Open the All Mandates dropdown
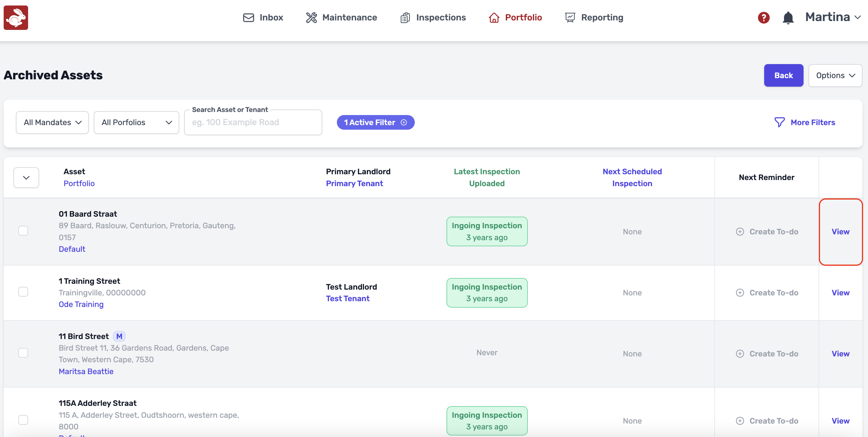Screen dimensions: 868x437 [52, 123]
